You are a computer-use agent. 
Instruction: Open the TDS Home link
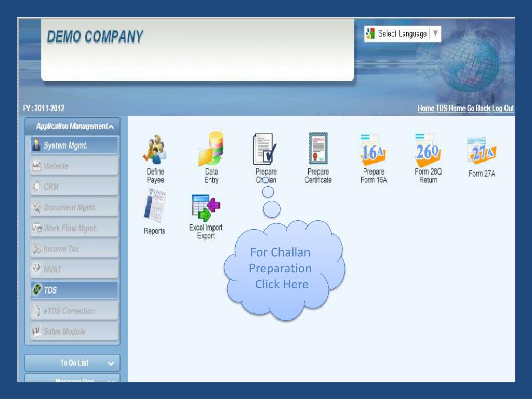[450, 108]
